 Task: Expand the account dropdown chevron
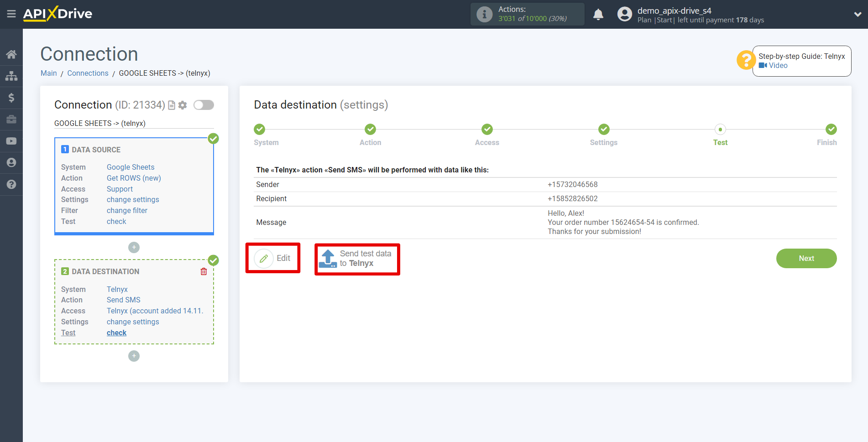tap(858, 14)
